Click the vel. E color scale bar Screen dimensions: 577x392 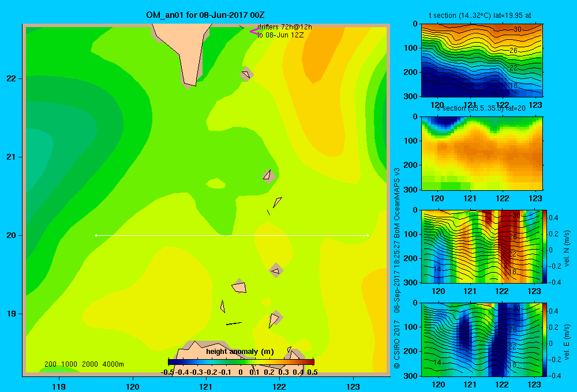545,340
